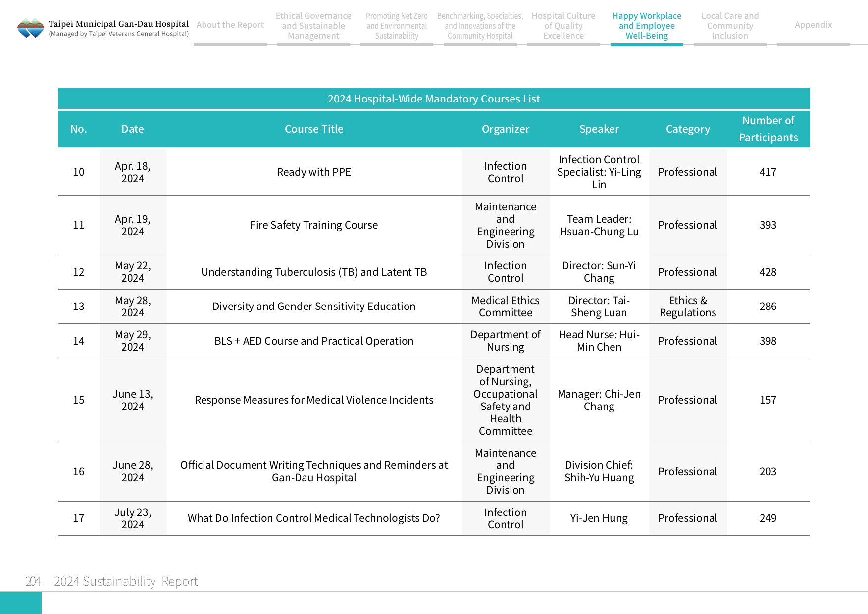868x614 pixels.
Task: Open Benchmarking, Specialties, and Innovations tab
Action: click(480, 26)
